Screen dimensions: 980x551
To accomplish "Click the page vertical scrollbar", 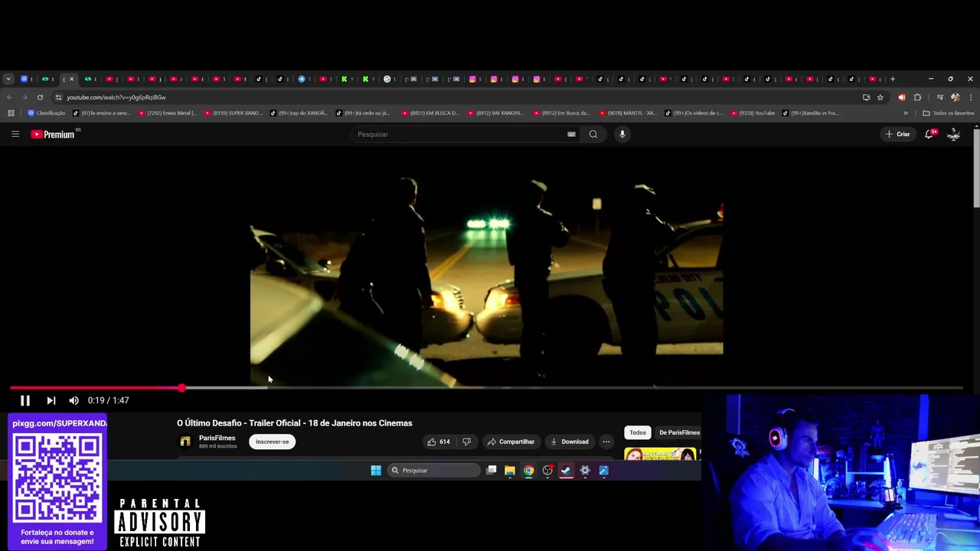I will click(x=976, y=168).
